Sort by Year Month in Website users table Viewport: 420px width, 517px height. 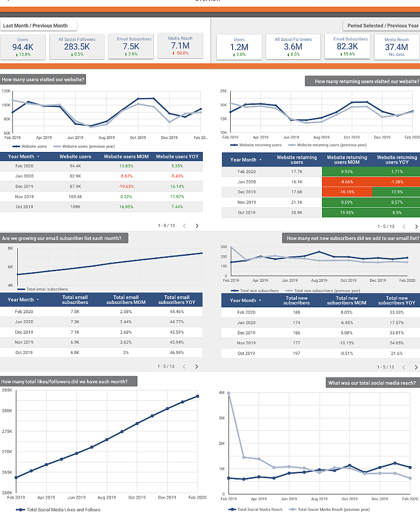click(24, 156)
